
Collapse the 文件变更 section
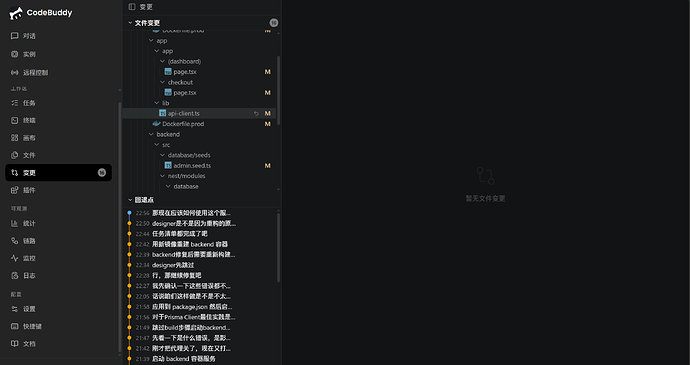pyautogui.click(x=130, y=23)
